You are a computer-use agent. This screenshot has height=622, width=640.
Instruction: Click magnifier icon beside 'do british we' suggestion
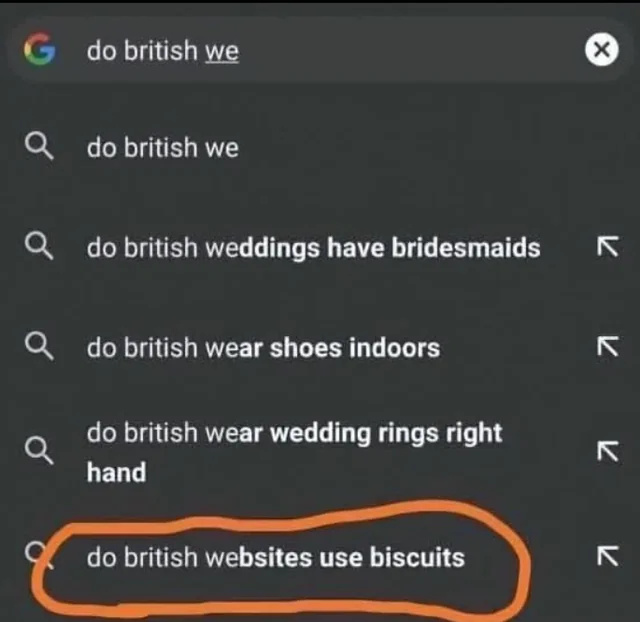(39, 147)
